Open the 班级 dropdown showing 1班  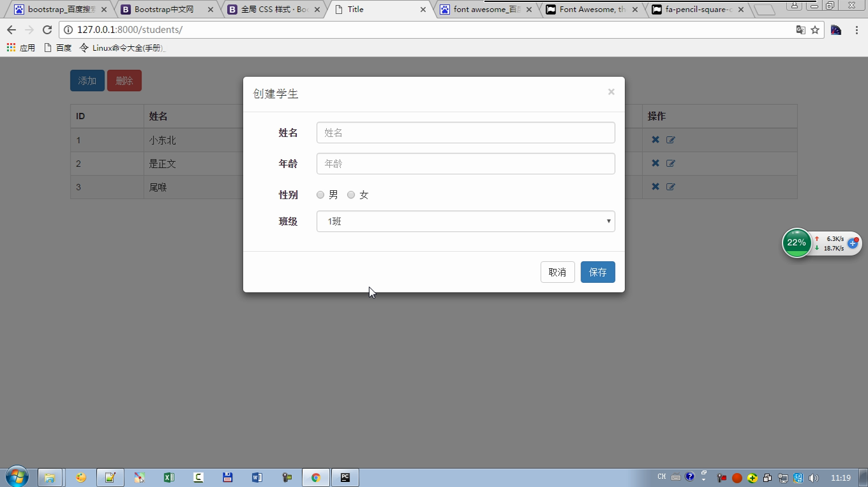pyautogui.click(x=465, y=221)
